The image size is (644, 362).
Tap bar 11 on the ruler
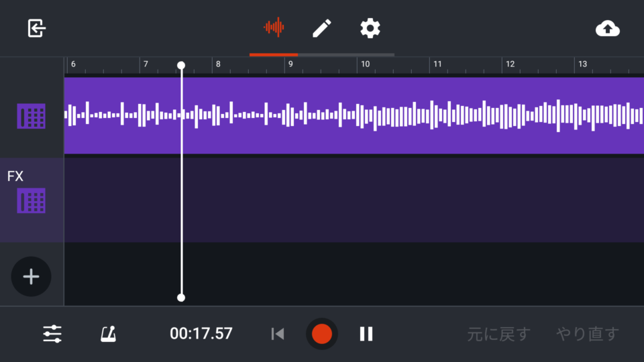pos(437,64)
